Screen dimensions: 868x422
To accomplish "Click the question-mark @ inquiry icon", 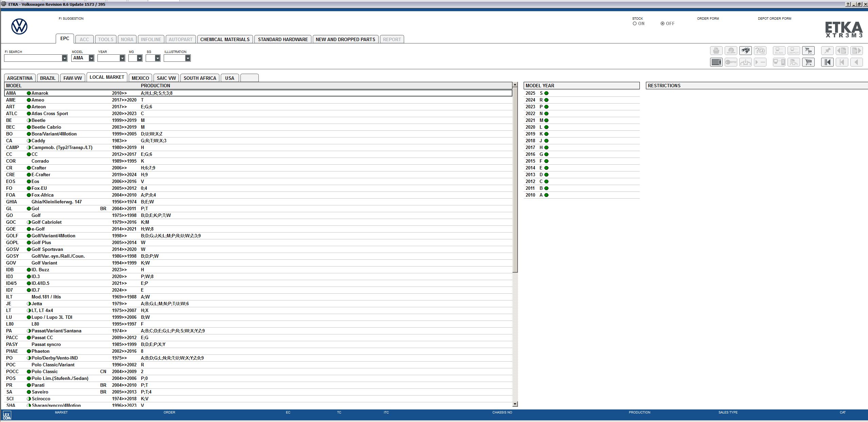I will pos(760,51).
